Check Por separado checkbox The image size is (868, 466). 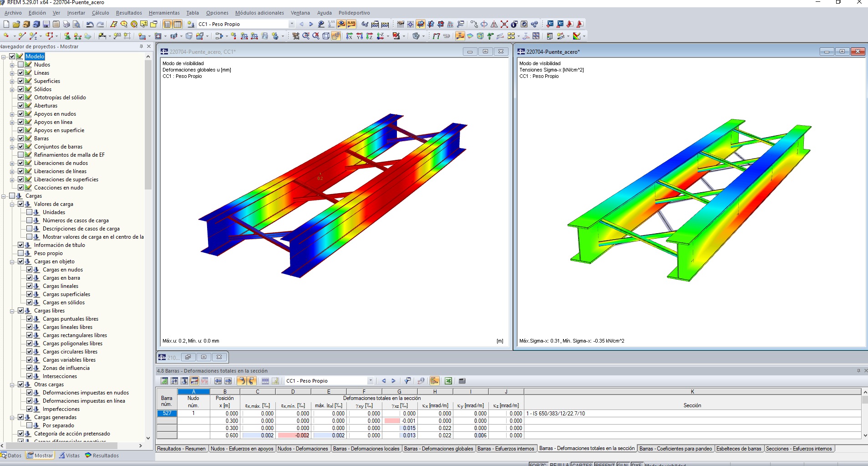[30, 425]
